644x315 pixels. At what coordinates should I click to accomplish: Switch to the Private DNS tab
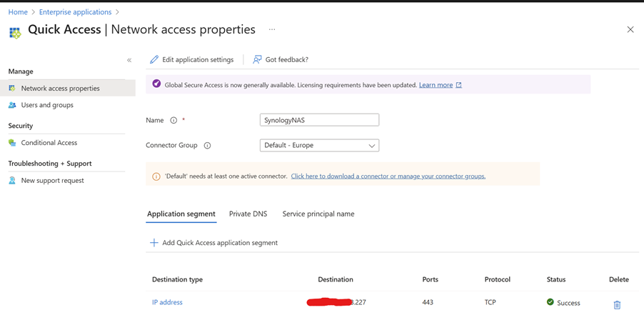pos(248,214)
